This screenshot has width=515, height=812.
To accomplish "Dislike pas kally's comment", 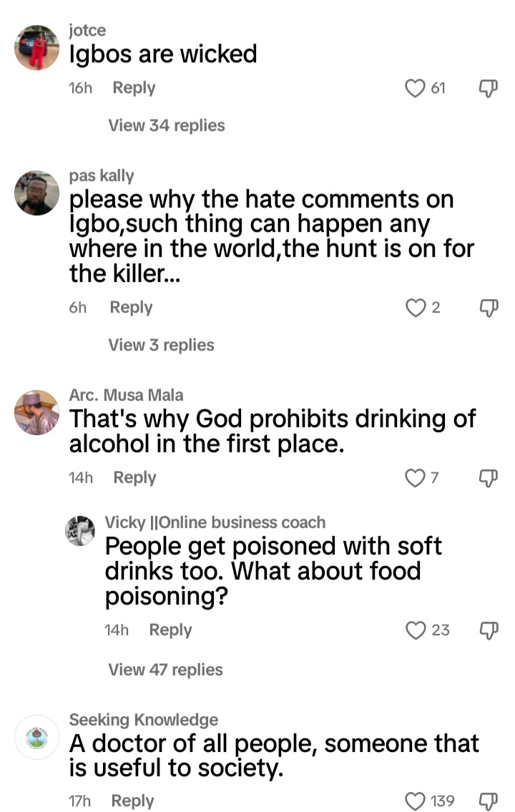I will tap(487, 308).
